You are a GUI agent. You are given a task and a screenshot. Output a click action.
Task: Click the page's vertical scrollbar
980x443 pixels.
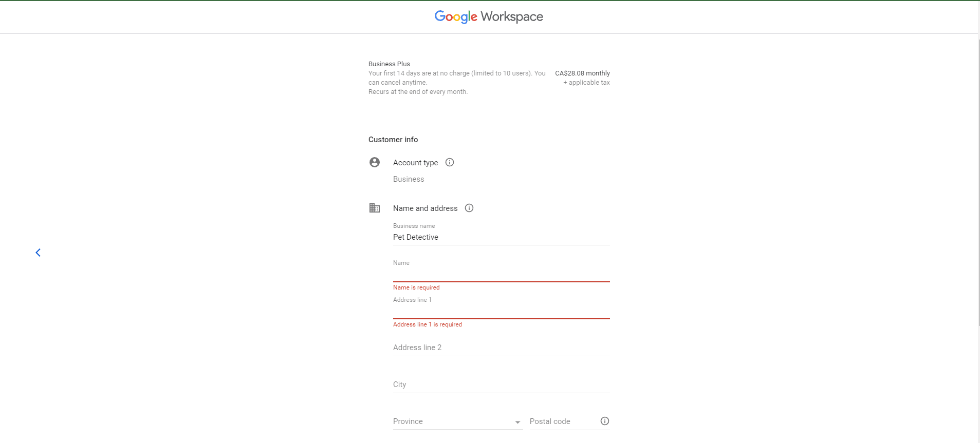tap(978, 180)
